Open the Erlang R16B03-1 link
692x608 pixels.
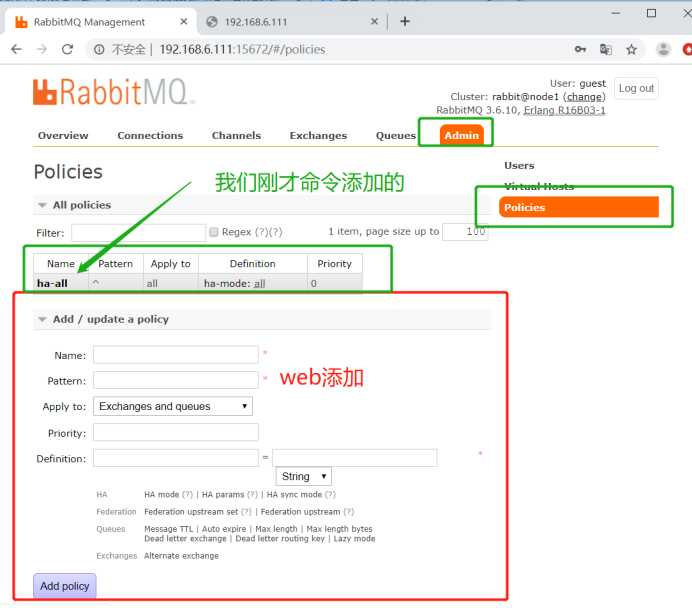pos(564,110)
